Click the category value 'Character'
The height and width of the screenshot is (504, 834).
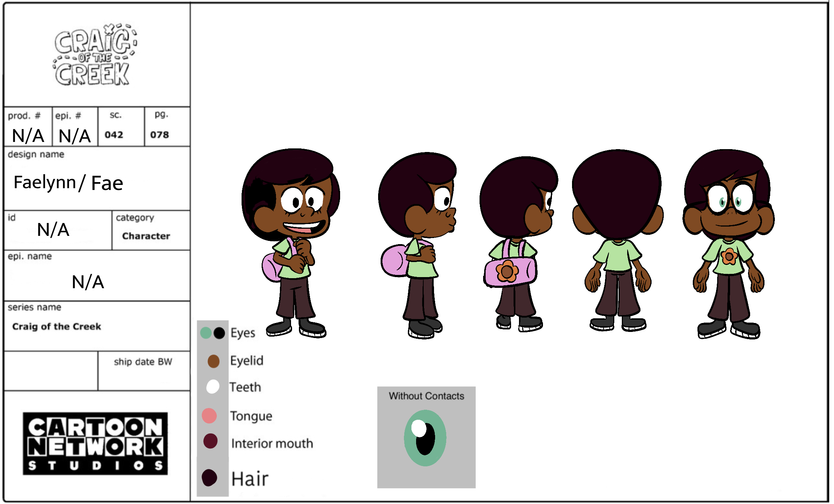(x=146, y=236)
